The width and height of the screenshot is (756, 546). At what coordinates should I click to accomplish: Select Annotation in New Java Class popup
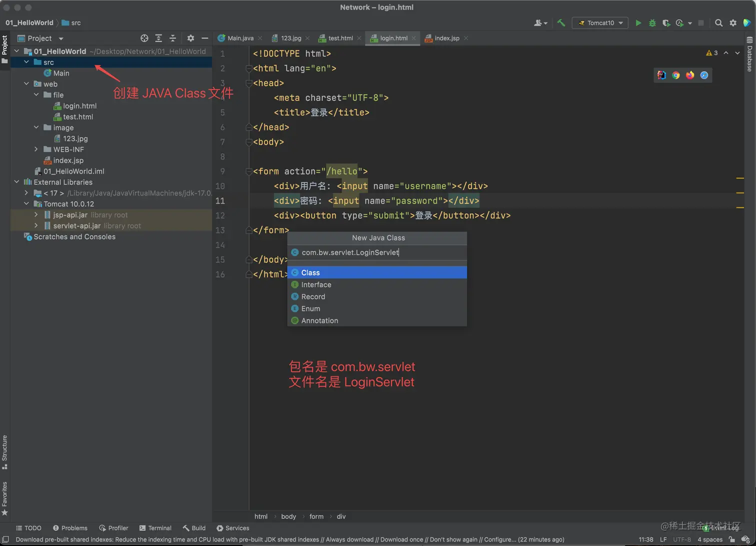[377, 320]
